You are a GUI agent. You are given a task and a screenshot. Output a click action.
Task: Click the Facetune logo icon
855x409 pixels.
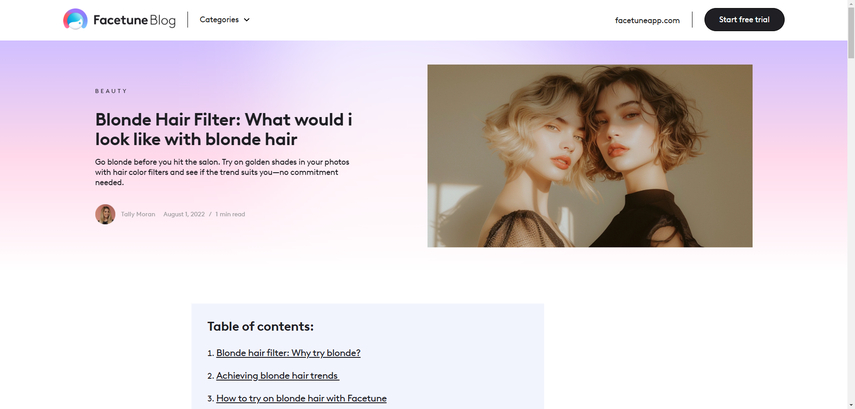[x=75, y=20]
